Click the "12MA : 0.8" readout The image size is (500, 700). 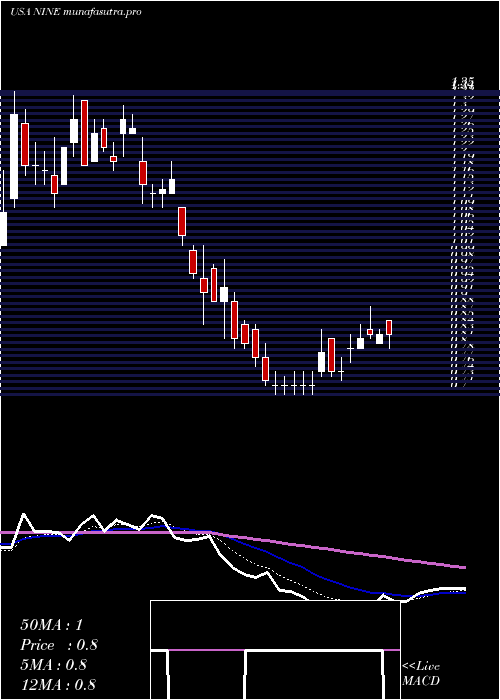pos(58,685)
